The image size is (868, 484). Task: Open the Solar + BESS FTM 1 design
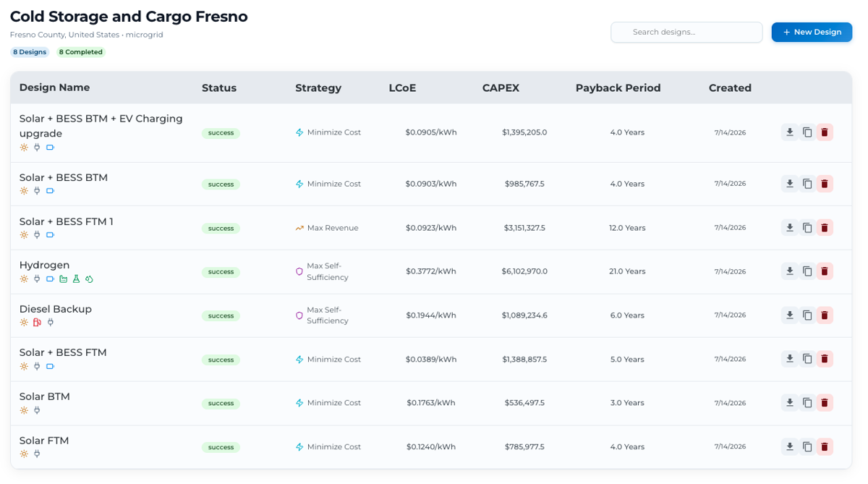pyautogui.click(x=67, y=221)
